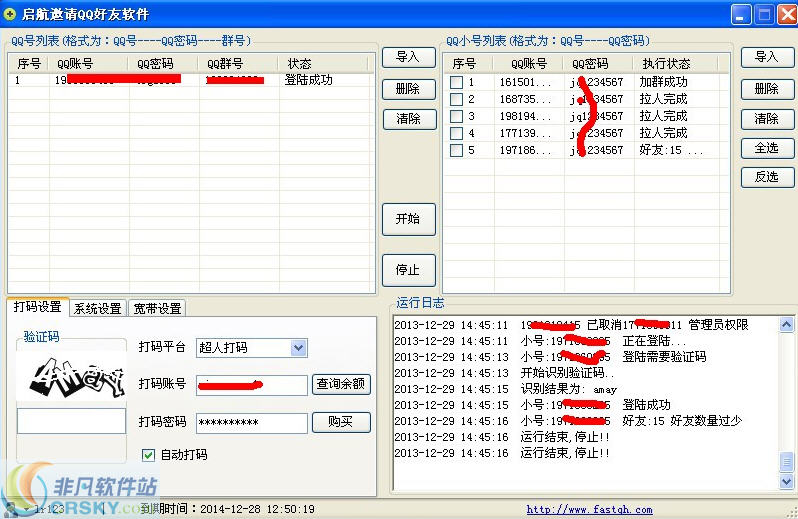Screen dimensions: 798x519
Task: Click the QQ密码 column header in QQ小号列表
Action: click(599, 64)
